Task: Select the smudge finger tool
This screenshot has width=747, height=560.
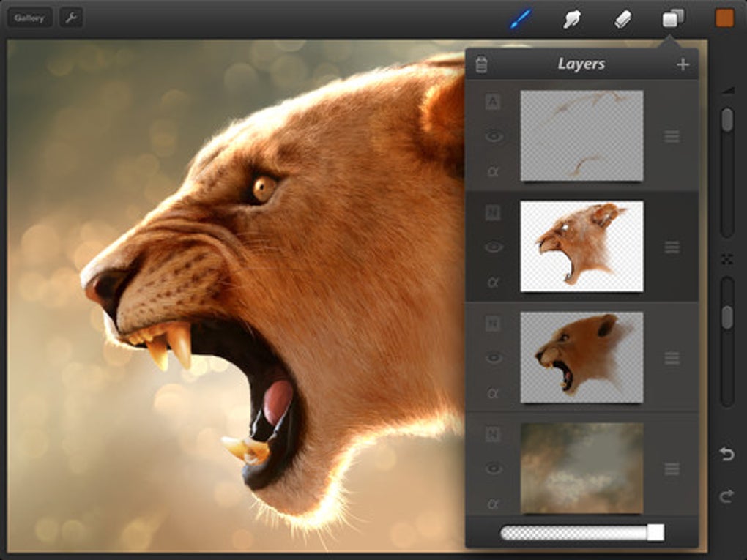Action: [x=571, y=19]
